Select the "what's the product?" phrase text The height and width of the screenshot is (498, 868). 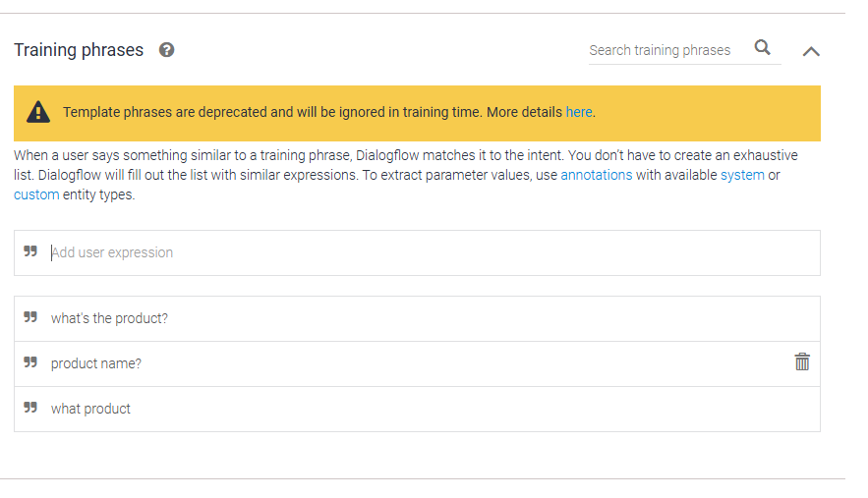pyautogui.click(x=109, y=318)
